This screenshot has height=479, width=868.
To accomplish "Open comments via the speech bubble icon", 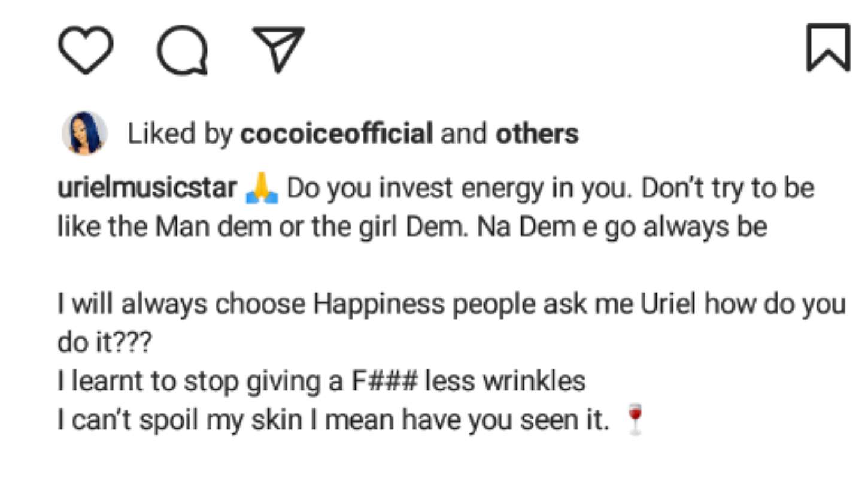I will [x=183, y=50].
